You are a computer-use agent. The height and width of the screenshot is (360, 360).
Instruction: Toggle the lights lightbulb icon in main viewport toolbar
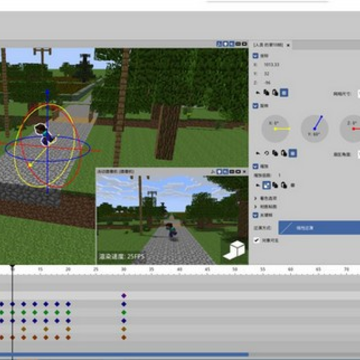click(x=226, y=44)
